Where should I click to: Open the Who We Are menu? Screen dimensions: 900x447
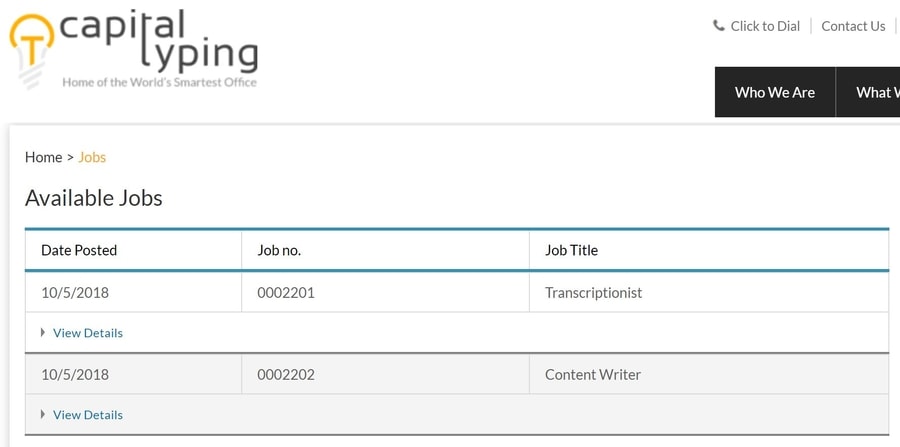click(775, 92)
